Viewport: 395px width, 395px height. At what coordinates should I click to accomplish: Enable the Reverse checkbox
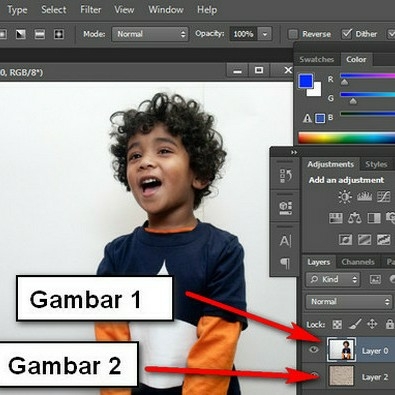[293, 34]
